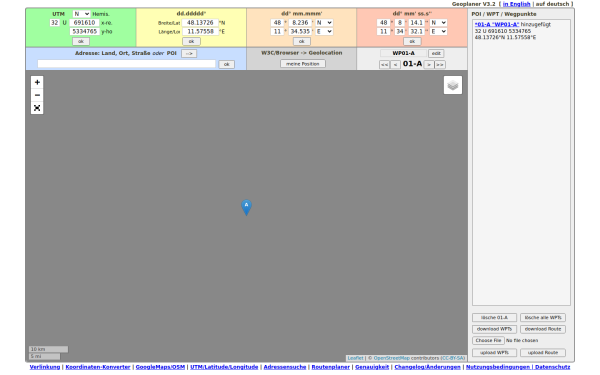Screen dimensions: 600x375
Task: Click the meine Position button
Action: tap(303, 64)
